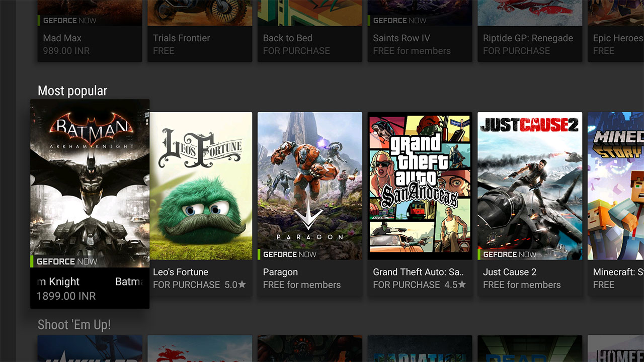Click the Paragon title text

[280, 272]
